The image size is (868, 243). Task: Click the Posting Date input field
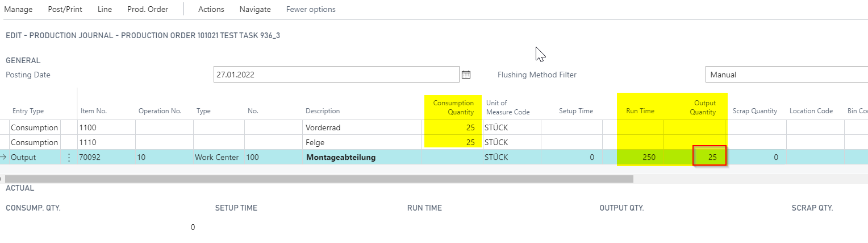[x=336, y=75]
